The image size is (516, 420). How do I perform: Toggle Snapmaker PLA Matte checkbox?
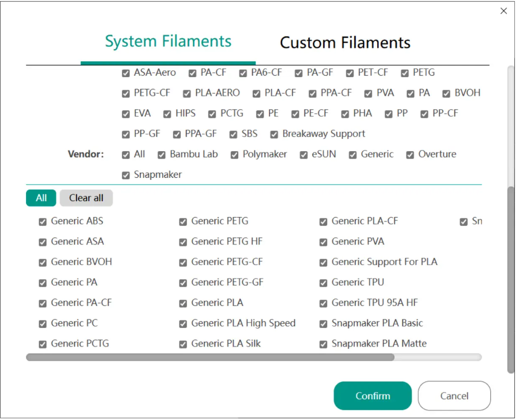pos(323,344)
